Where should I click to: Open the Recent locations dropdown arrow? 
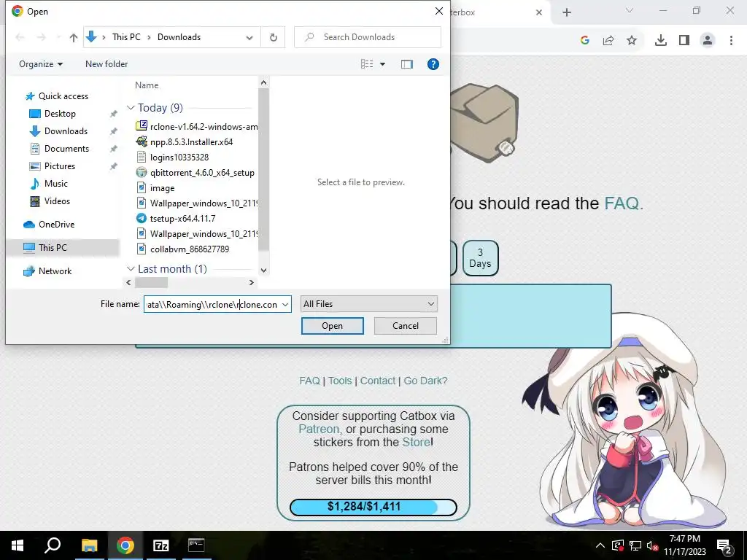pos(58,37)
